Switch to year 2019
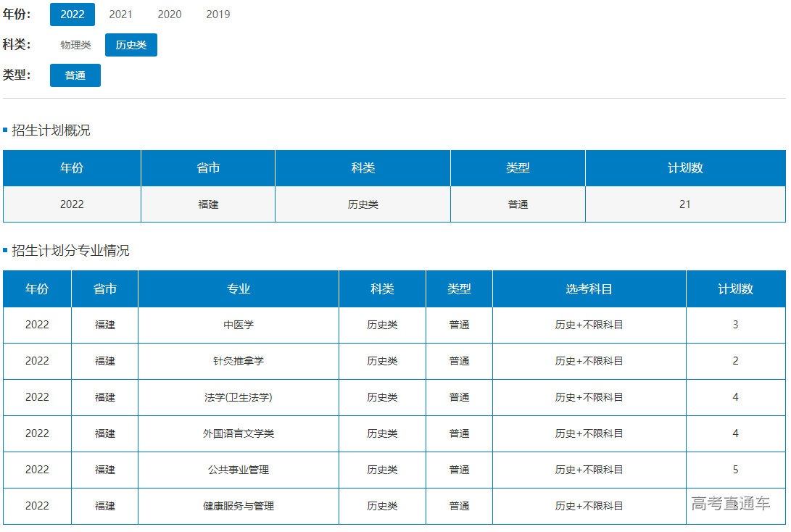The height and width of the screenshot is (532, 791). 218,14
